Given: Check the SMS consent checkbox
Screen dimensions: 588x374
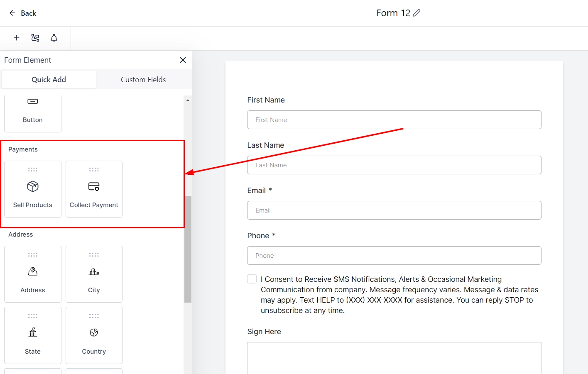Looking at the screenshot, I should (252, 279).
